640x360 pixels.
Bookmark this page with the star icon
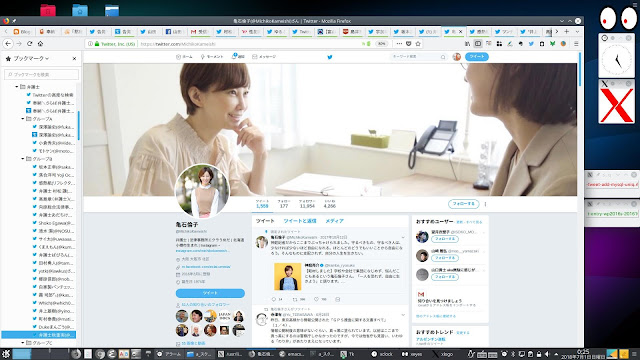(x=418, y=44)
